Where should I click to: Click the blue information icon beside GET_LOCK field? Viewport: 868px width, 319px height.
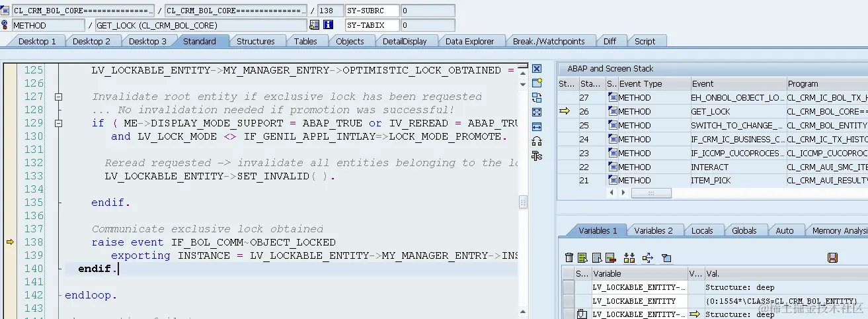pyautogui.click(x=328, y=25)
